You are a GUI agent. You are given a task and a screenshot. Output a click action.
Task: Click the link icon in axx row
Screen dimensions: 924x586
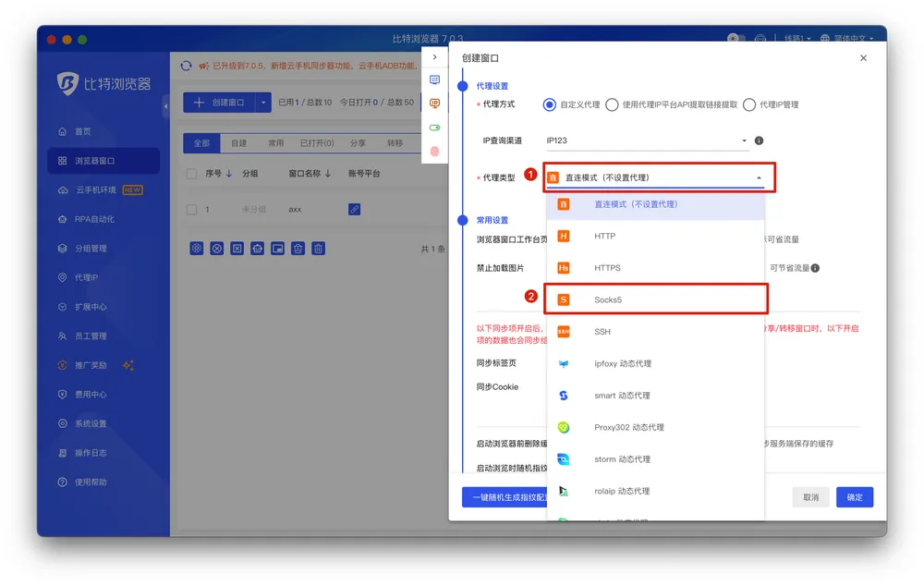pos(354,210)
